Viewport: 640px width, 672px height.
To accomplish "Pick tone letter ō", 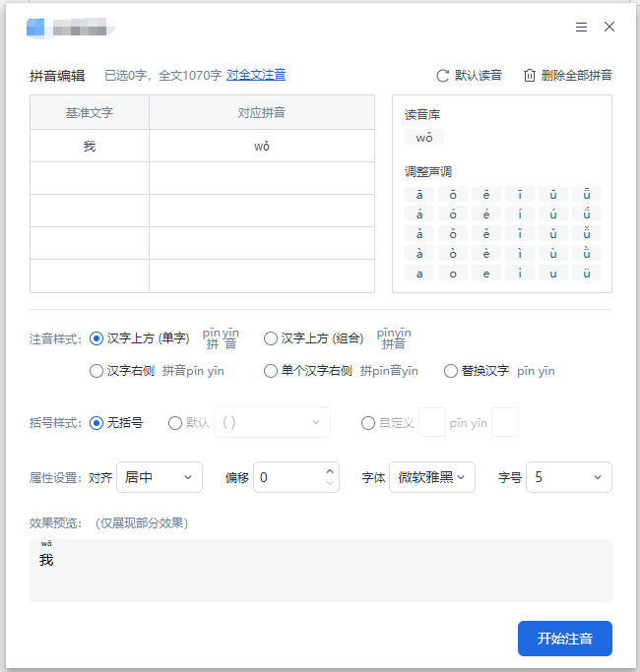I will point(453,194).
